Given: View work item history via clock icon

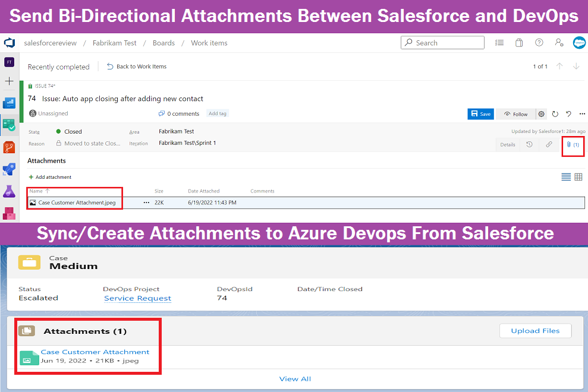Looking at the screenshot, I should pyautogui.click(x=529, y=144).
